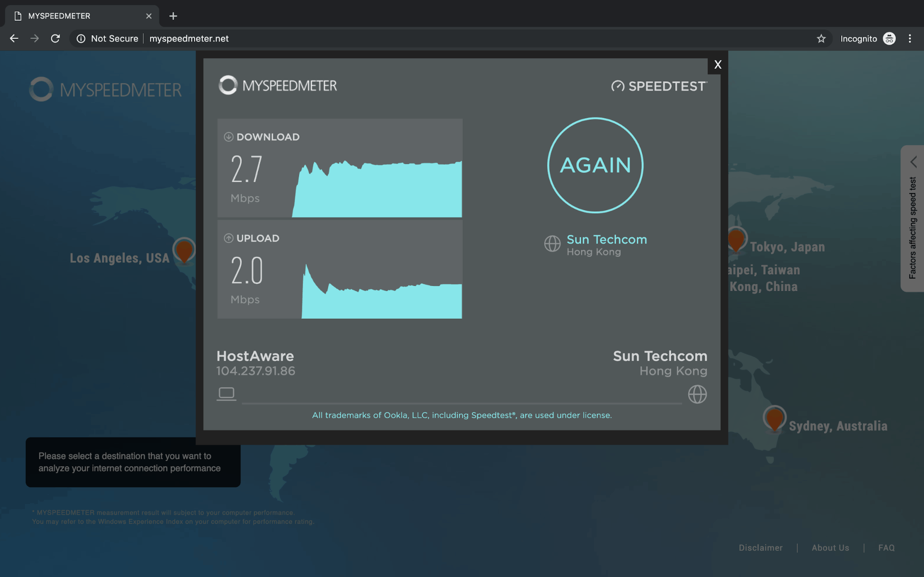Click the laptop icon under HostAware
924x577 pixels.
click(x=226, y=394)
